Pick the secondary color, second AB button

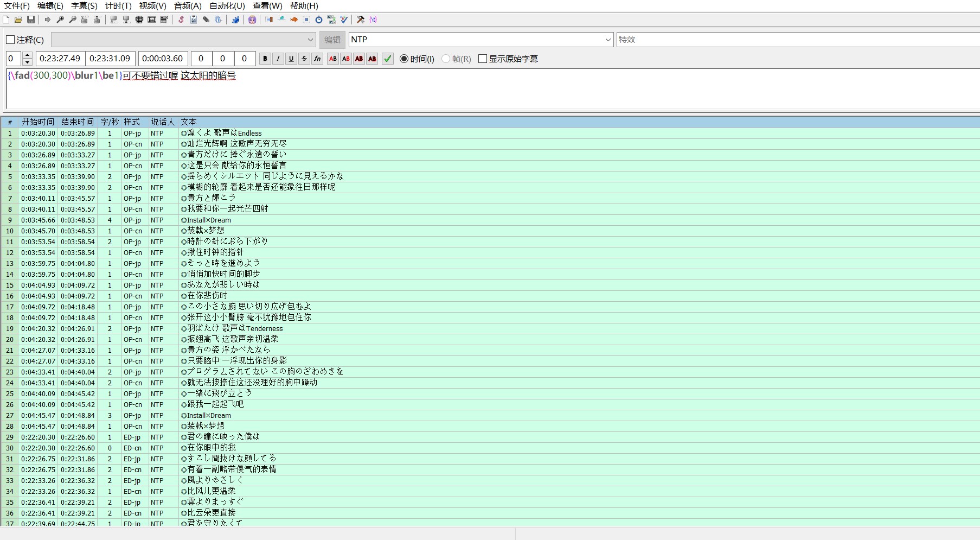click(346, 59)
